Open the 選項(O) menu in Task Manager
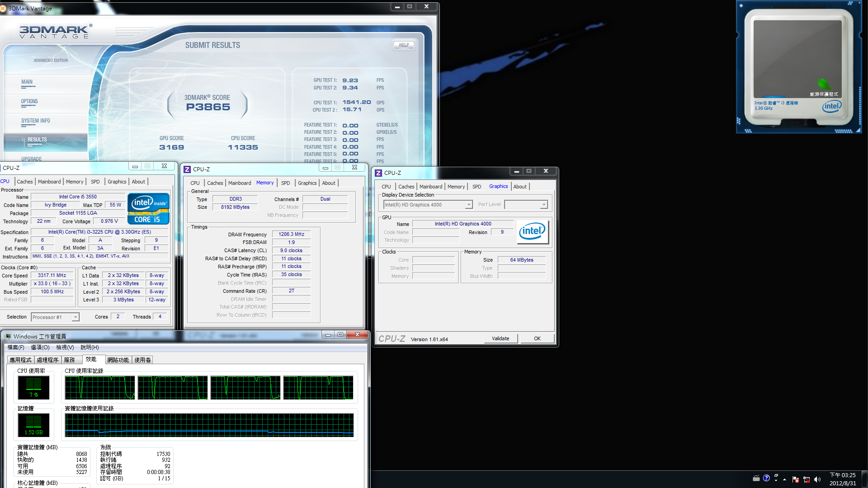The image size is (868, 488). (40, 347)
